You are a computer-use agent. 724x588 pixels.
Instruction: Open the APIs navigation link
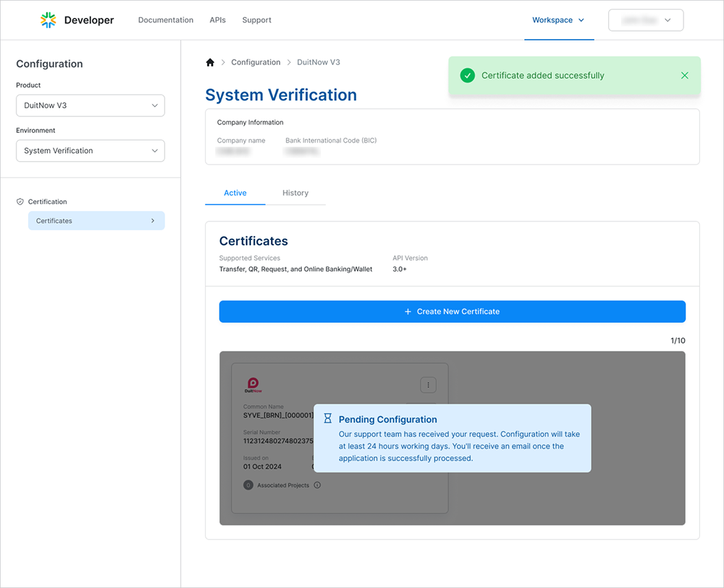217,21
